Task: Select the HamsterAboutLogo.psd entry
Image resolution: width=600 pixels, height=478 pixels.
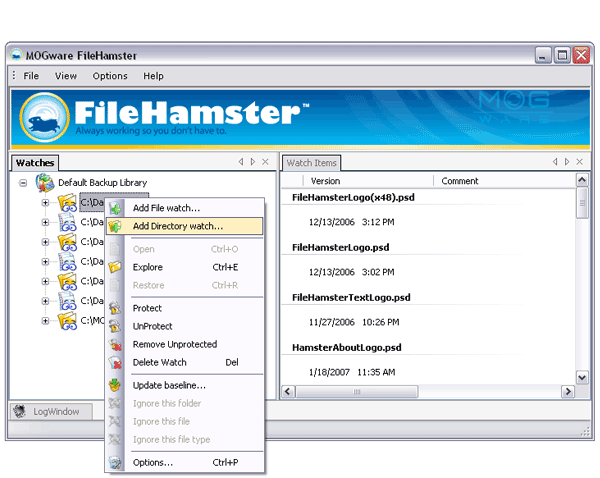Action: tap(347, 347)
